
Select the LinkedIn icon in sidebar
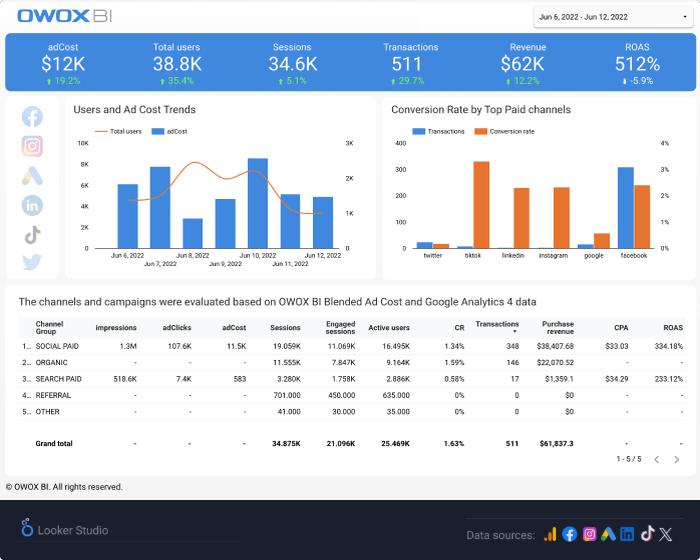(32, 205)
